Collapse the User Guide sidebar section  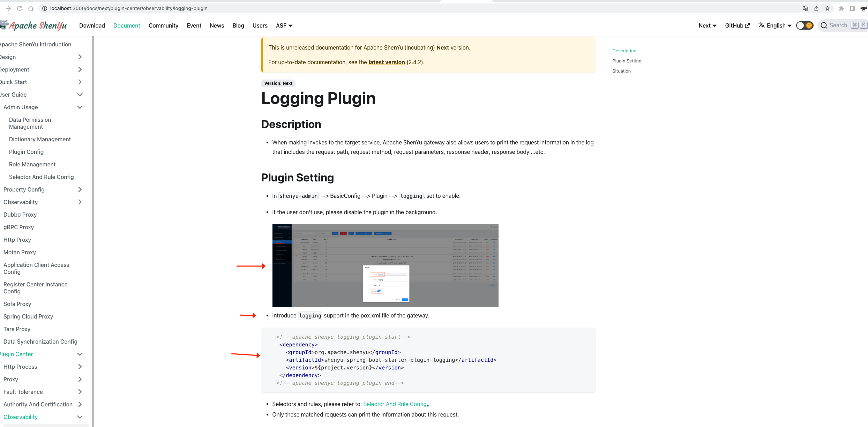(x=80, y=95)
